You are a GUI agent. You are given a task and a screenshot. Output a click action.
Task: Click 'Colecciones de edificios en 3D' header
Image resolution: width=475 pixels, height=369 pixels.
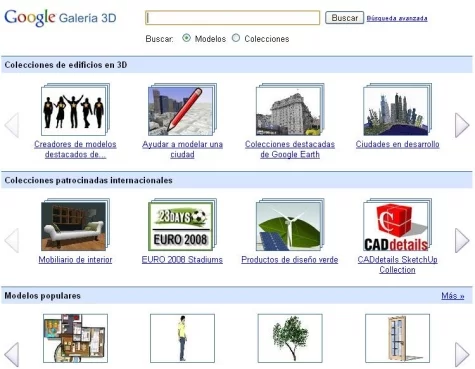tap(66, 65)
